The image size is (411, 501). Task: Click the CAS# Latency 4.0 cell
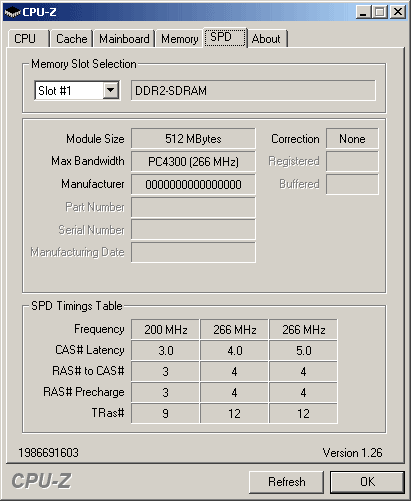pos(235,351)
